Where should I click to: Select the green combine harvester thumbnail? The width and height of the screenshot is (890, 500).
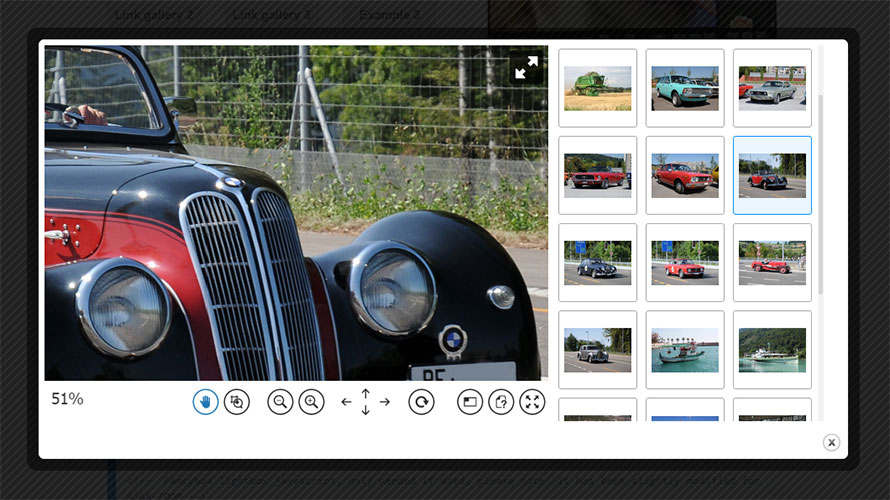[x=597, y=88]
